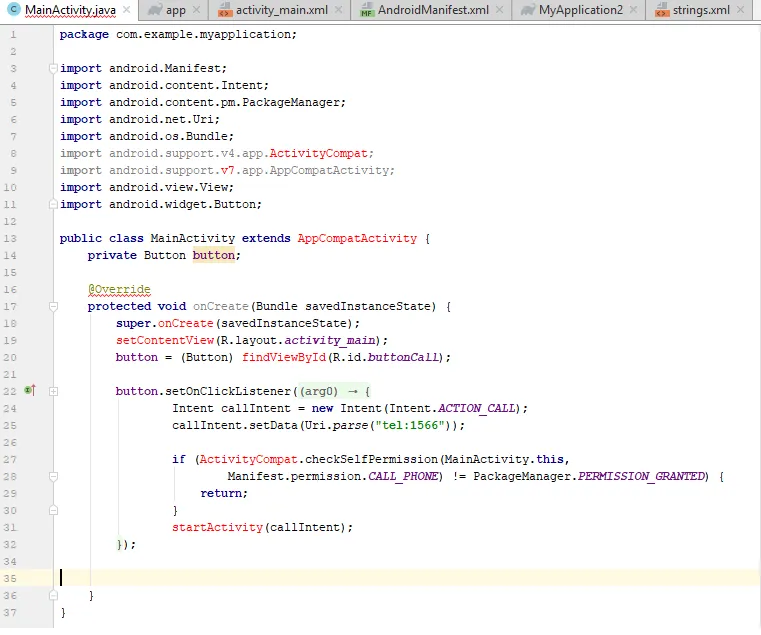Click callIntent.setData on line 25
The image size is (761, 635).
tap(235, 425)
